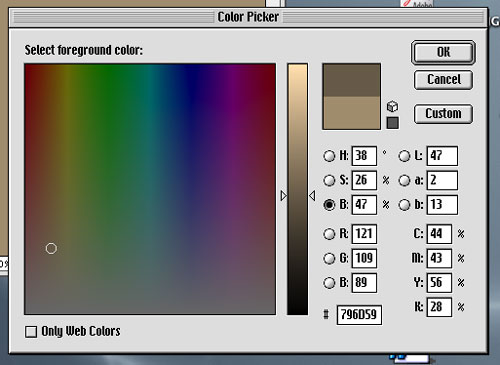Select the G green radio button
This screenshot has width=500, height=365.
pos(329,258)
